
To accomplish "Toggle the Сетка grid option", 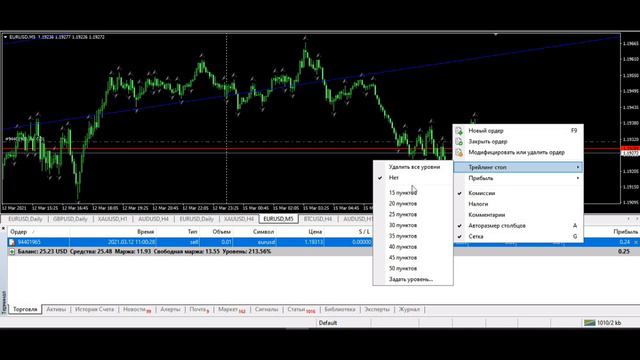I will pos(518,236).
